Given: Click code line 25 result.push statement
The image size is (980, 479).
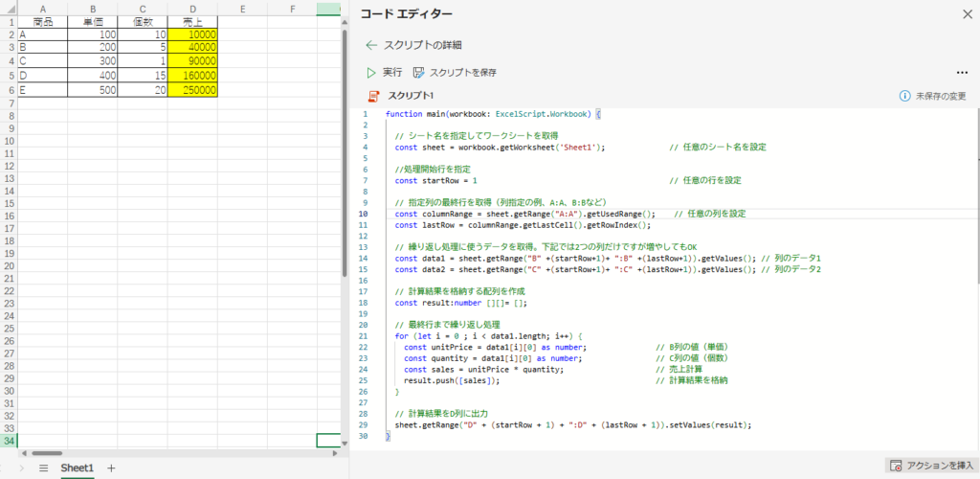Looking at the screenshot, I should tap(452, 380).
